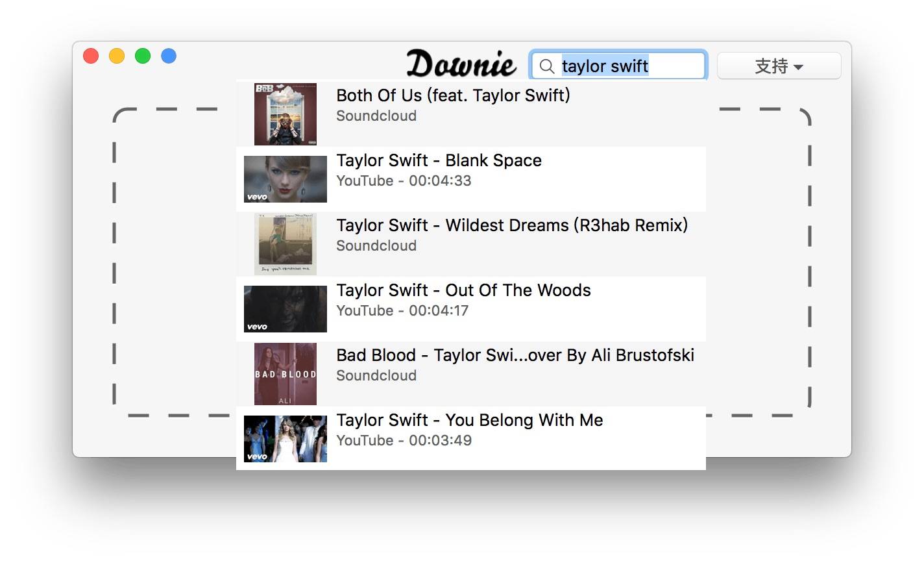Select the Wildest Dreams remix artwork
924x561 pixels.
(286, 244)
